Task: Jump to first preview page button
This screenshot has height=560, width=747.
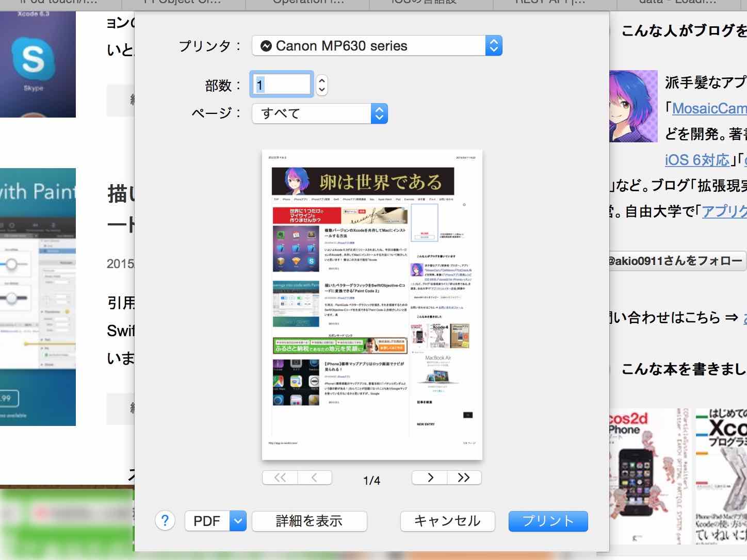Action: [280, 477]
